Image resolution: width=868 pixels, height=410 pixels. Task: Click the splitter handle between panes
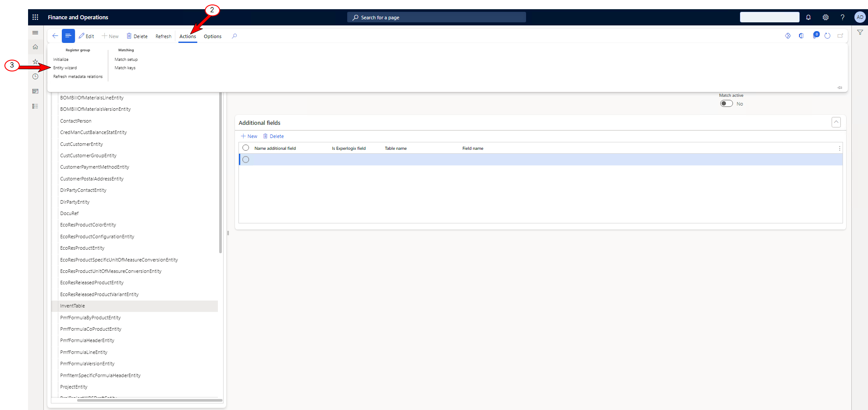228,233
